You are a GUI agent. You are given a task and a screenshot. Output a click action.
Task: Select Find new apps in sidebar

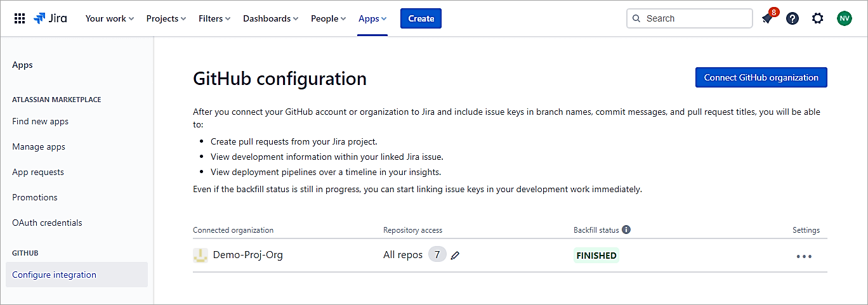click(x=41, y=121)
